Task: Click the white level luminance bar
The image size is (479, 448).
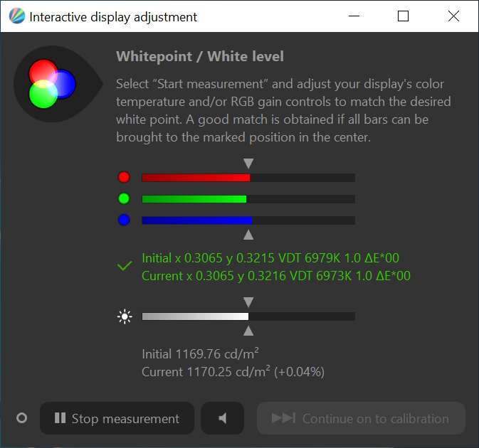Action: 248,316
